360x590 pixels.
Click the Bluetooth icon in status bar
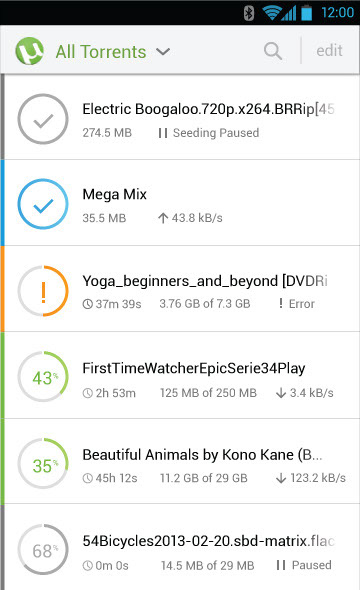[x=249, y=13]
